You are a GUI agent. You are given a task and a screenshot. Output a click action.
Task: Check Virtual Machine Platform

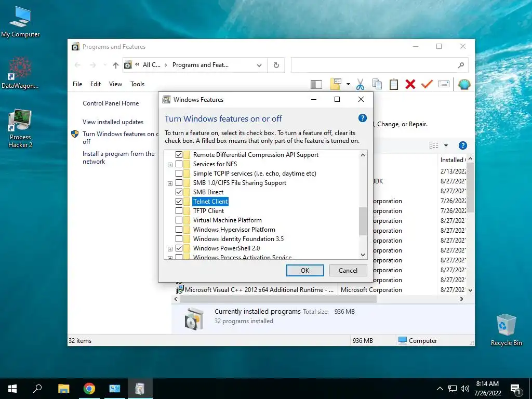click(179, 220)
